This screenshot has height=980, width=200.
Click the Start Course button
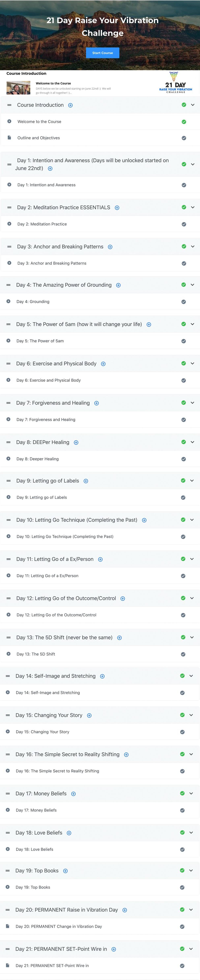[103, 53]
